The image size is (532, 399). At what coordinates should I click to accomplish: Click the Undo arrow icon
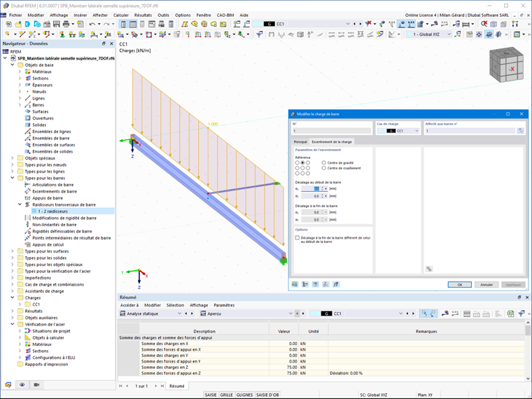tap(92, 24)
